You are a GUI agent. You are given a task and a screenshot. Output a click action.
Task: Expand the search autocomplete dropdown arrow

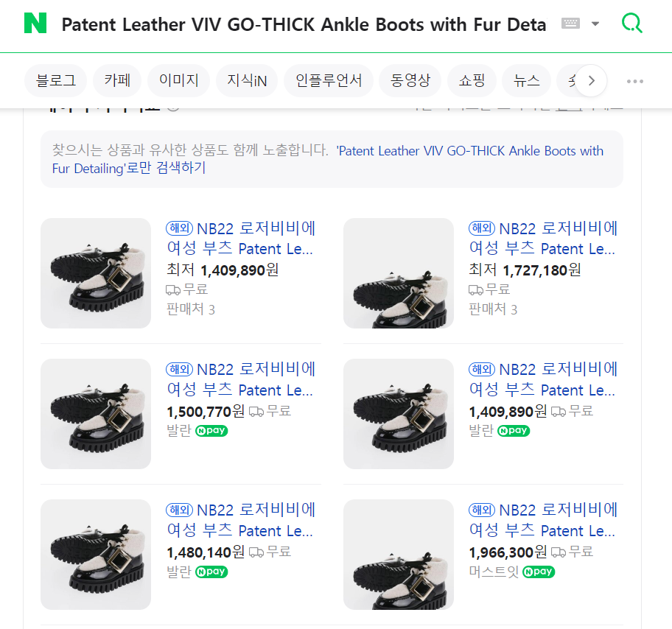[595, 24]
